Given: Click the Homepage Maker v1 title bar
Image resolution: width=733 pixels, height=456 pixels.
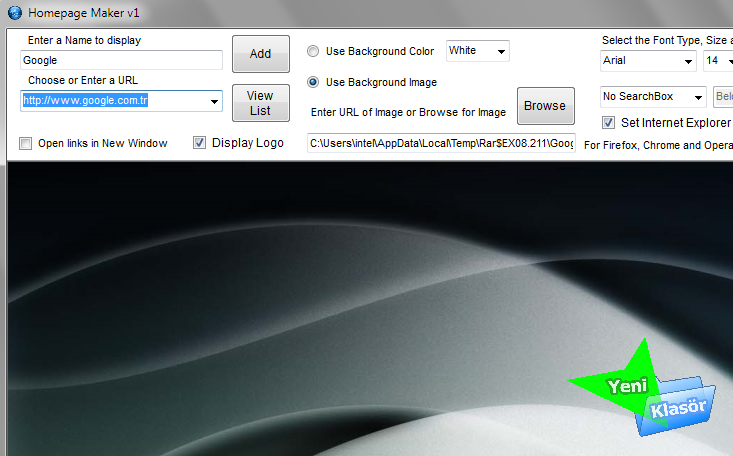Looking at the screenshot, I should coord(300,13).
